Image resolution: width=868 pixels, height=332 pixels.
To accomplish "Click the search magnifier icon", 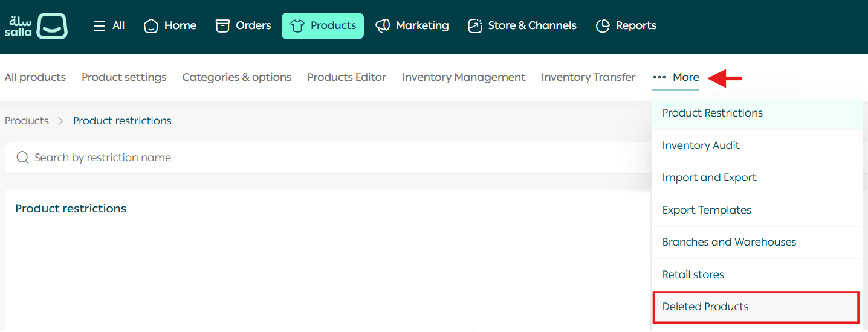I will (23, 158).
